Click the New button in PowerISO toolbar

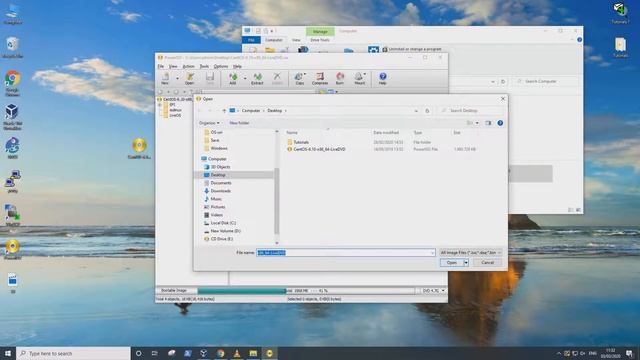click(x=165, y=78)
